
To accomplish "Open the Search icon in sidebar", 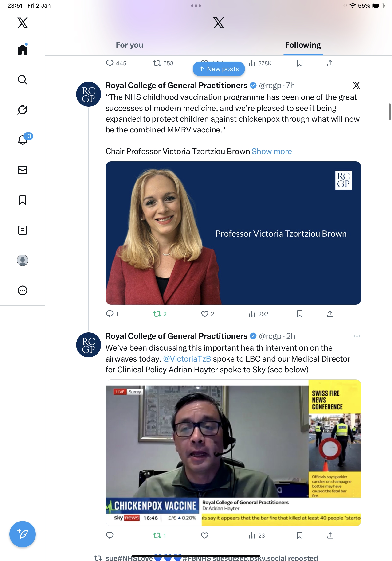I will coord(23,80).
